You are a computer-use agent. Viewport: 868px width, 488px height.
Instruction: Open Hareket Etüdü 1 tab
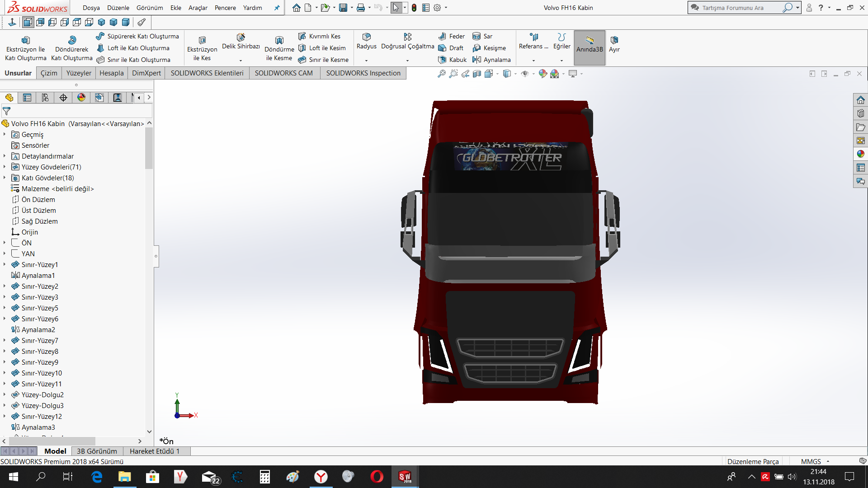[155, 451]
